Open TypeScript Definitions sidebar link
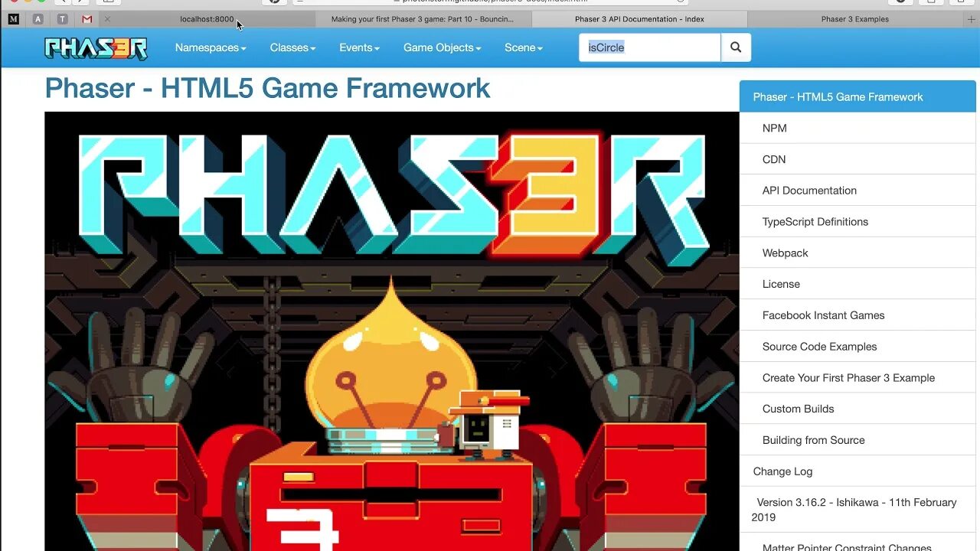The image size is (980, 551). click(857, 222)
